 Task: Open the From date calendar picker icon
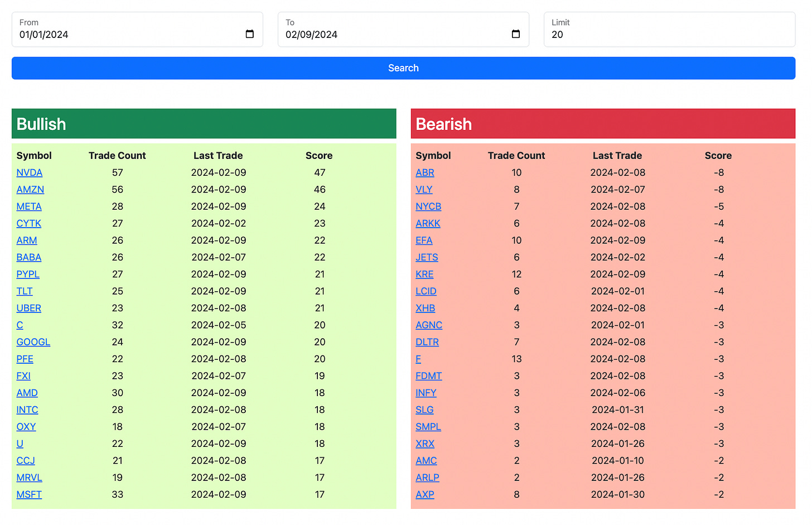(250, 34)
